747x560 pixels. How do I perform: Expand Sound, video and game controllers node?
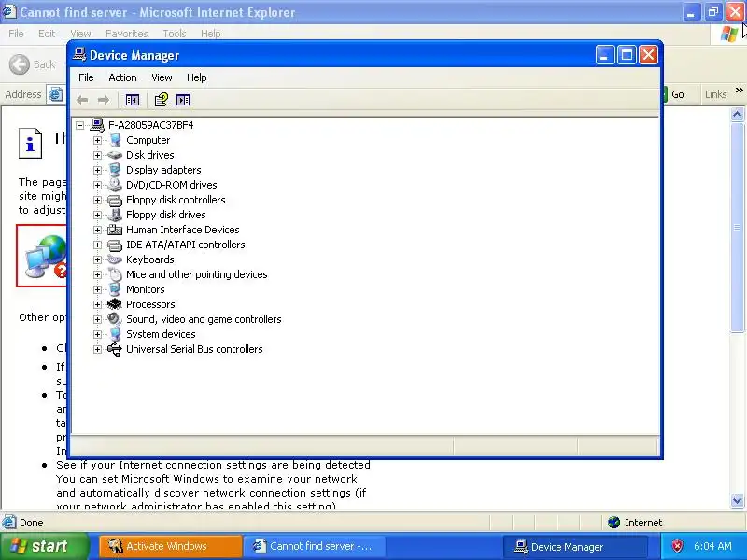[x=98, y=319]
